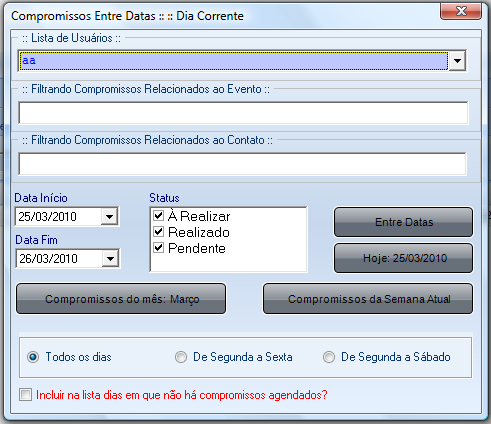
Task: Expand the Data Início date picker arrow
Action: click(x=109, y=217)
